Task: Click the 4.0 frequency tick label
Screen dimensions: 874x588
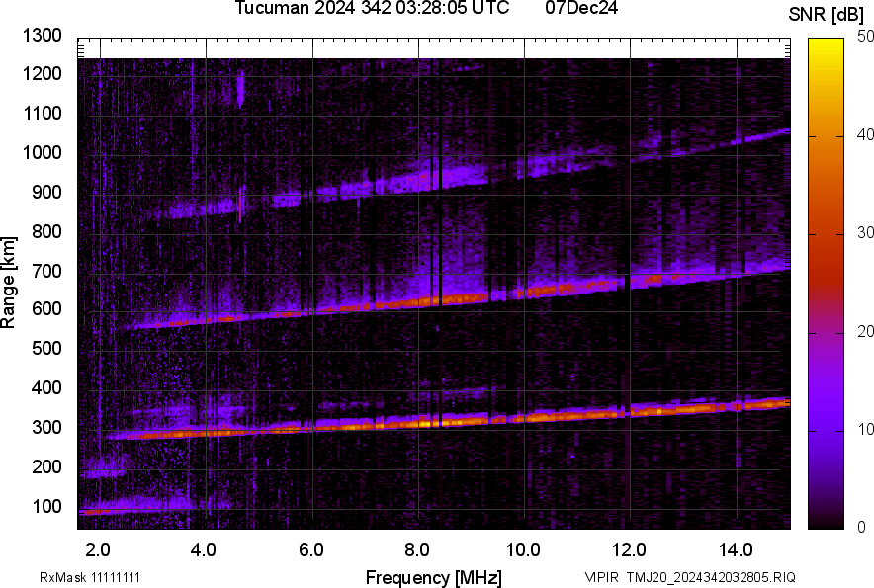Action: tap(204, 550)
